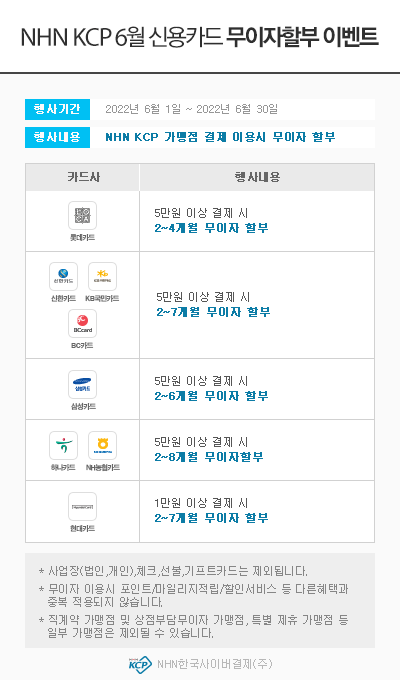Click the 2~6개월 무이자 할부 text

point(211,396)
